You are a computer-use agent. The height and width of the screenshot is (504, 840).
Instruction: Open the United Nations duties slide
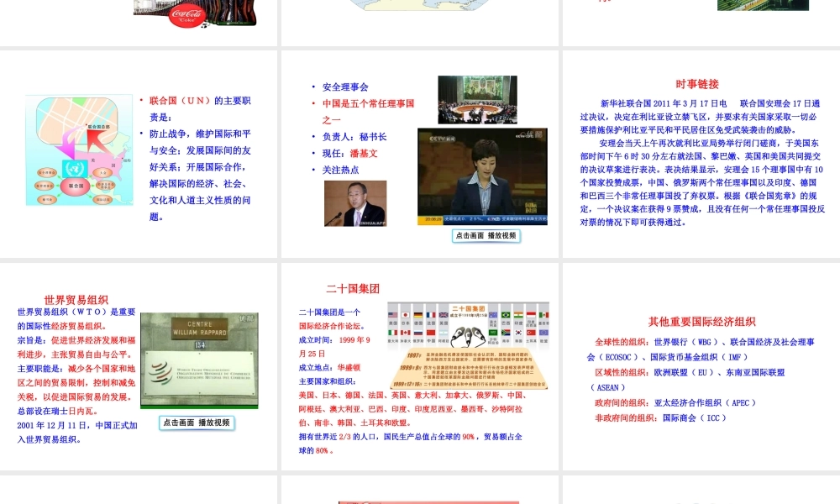pos(139,154)
